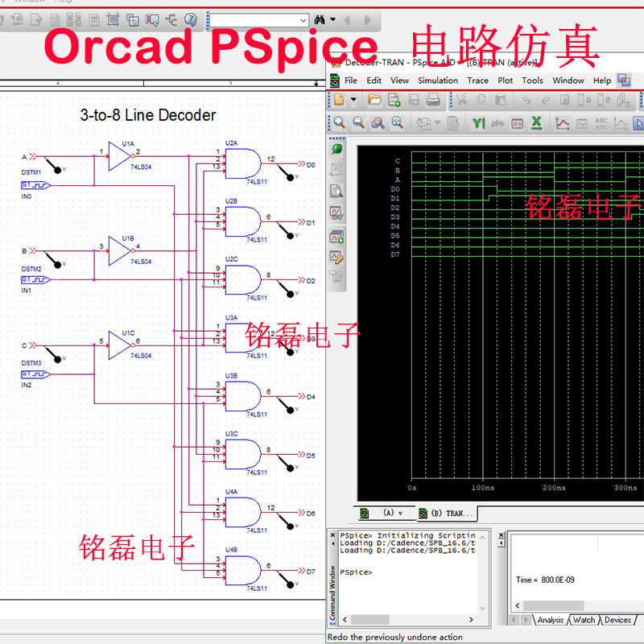644x644 pixels.
Task: Open the Devices tab in status pane
Action: coord(617,620)
